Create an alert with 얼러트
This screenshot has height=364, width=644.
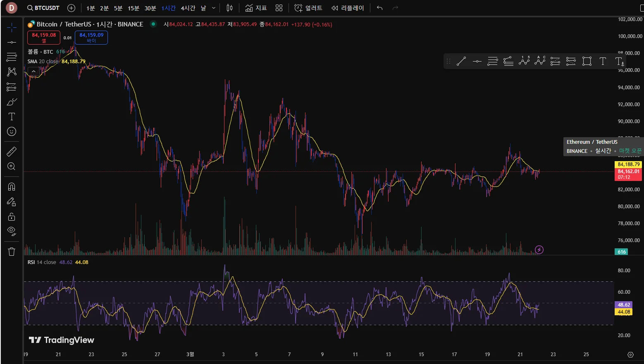(x=308, y=8)
